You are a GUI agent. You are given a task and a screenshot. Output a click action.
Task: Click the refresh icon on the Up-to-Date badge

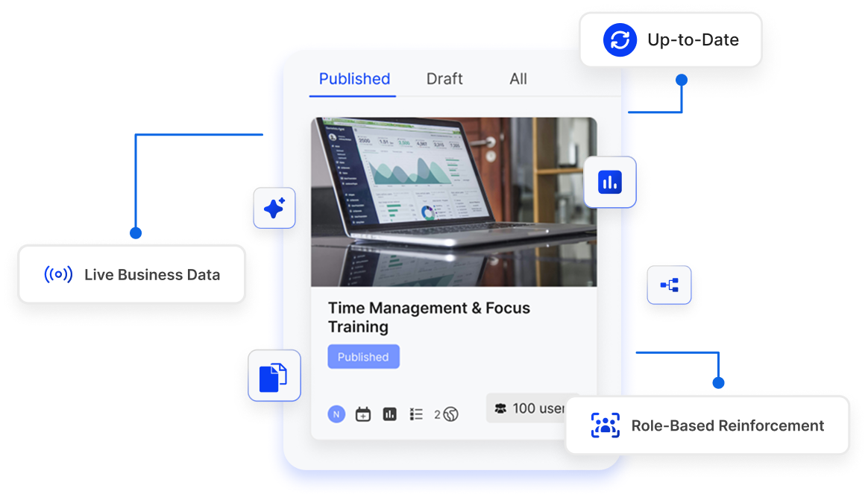[x=618, y=39]
